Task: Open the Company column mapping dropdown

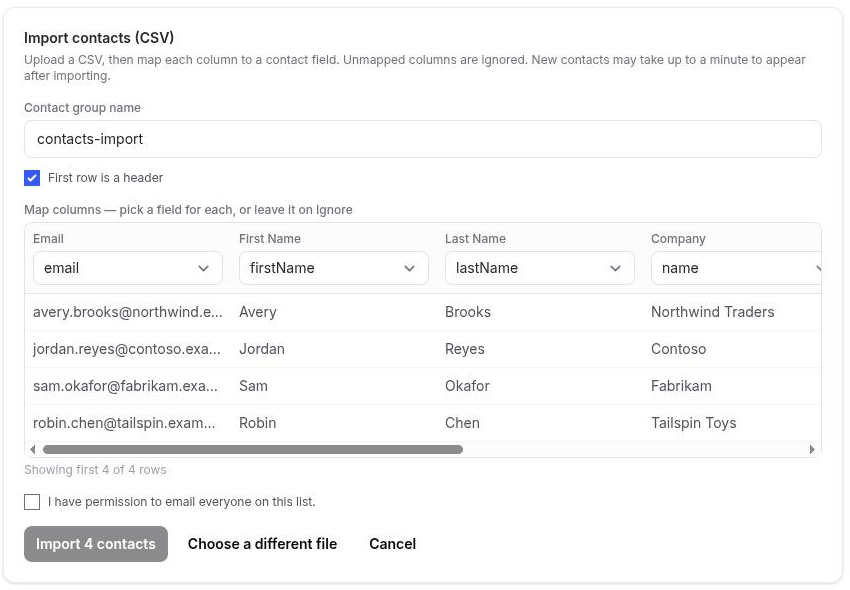Action: tap(736, 268)
